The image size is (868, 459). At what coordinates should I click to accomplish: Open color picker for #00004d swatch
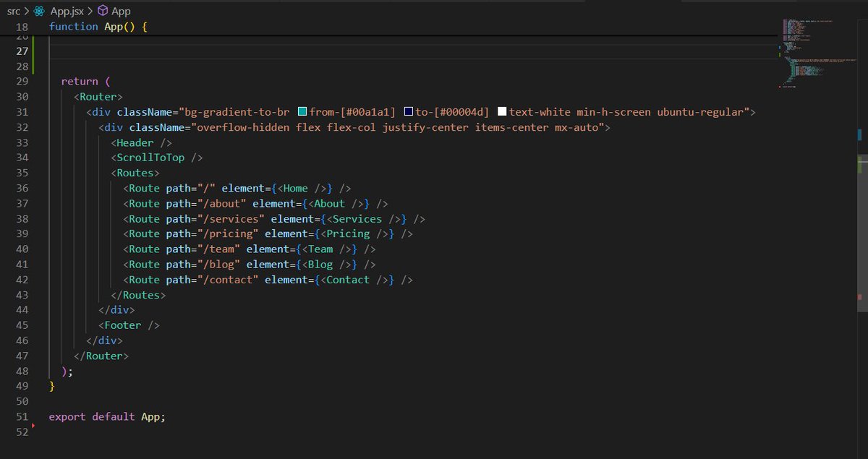coord(408,112)
